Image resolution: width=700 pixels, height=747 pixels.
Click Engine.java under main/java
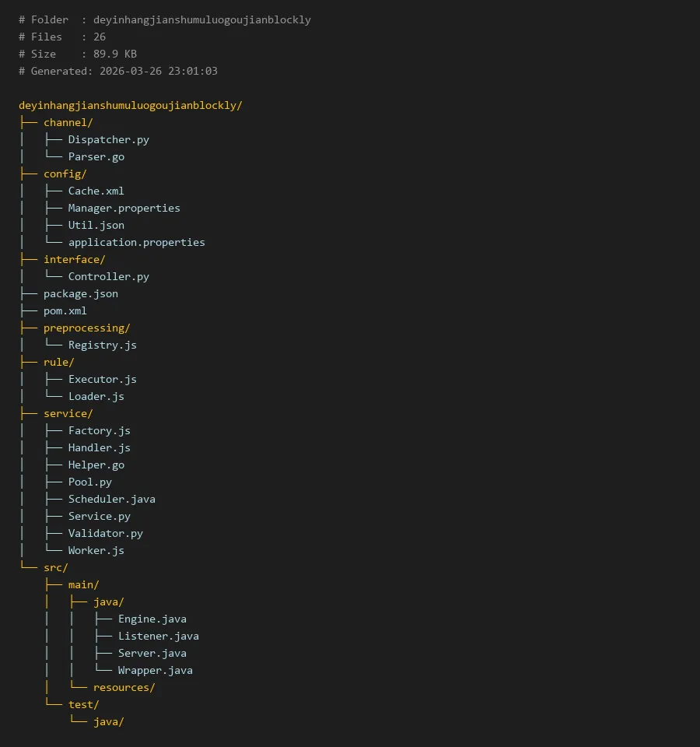tap(152, 619)
